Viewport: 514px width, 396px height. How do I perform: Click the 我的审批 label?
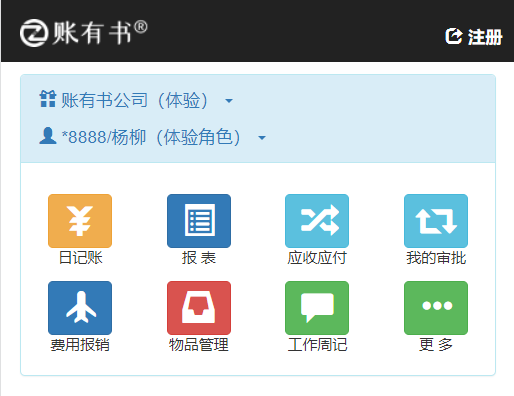(x=436, y=258)
